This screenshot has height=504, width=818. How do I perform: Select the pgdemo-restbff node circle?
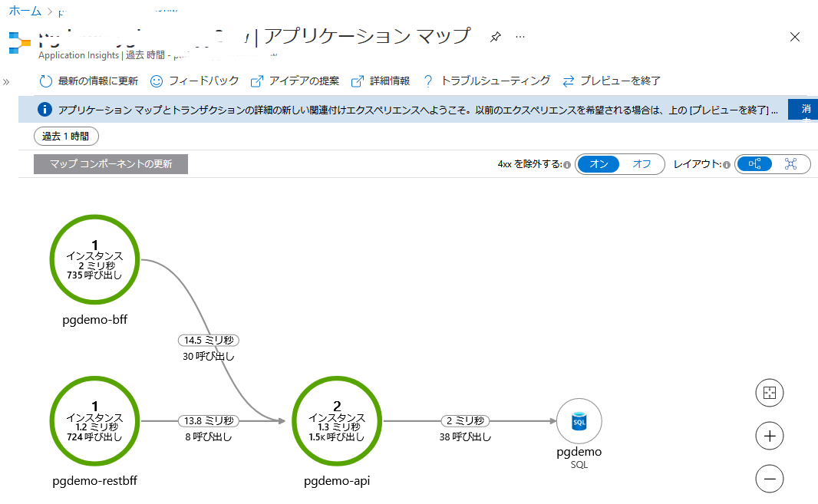coord(94,420)
